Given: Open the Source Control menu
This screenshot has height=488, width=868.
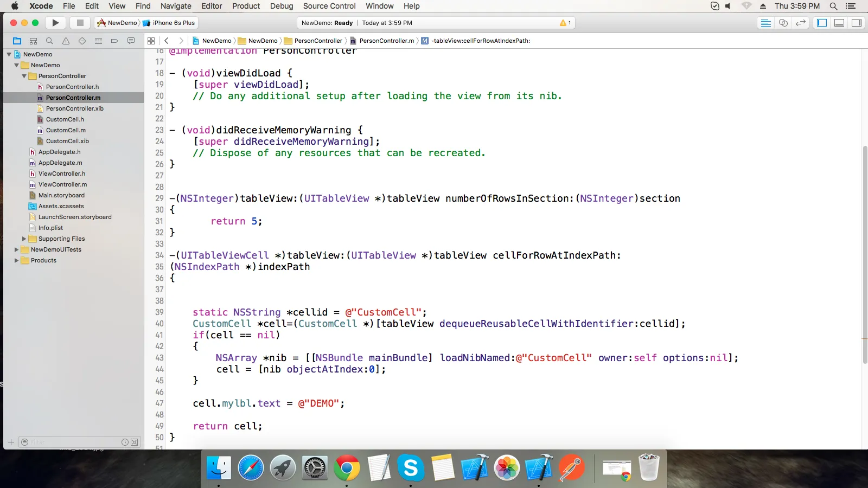Looking at the screenshot, I should (x=329, y=6).
